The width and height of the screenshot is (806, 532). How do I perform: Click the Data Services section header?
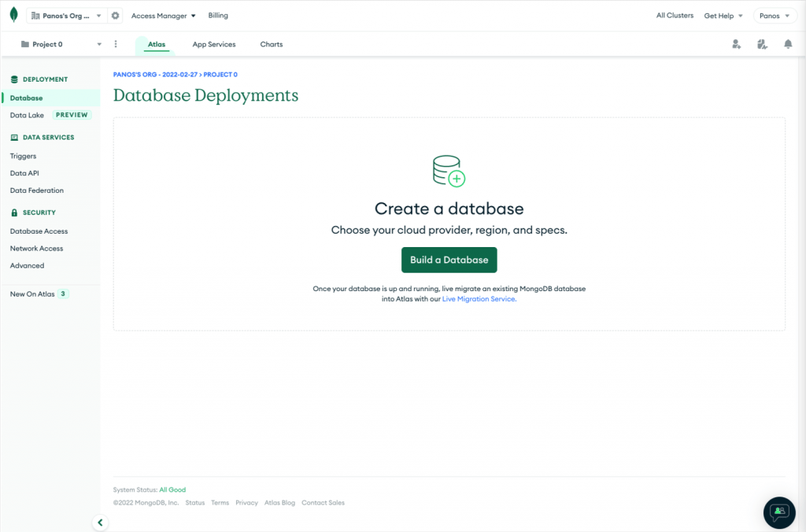(x=43, y=137)
